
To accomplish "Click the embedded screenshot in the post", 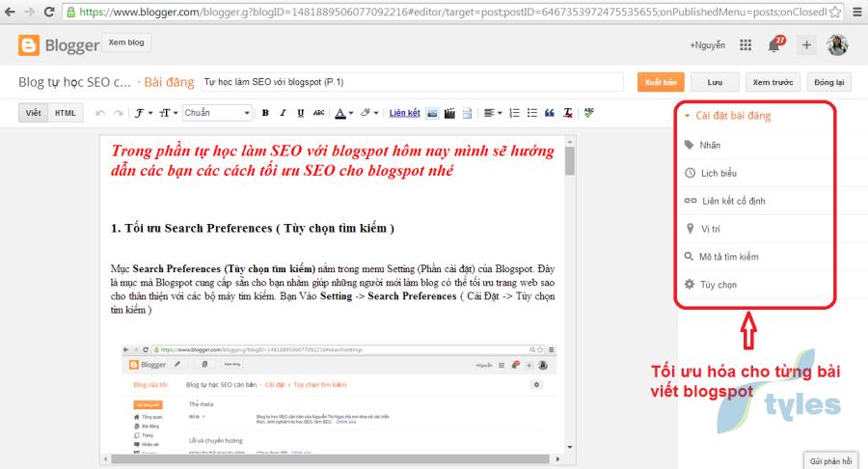I will (339, 399).
